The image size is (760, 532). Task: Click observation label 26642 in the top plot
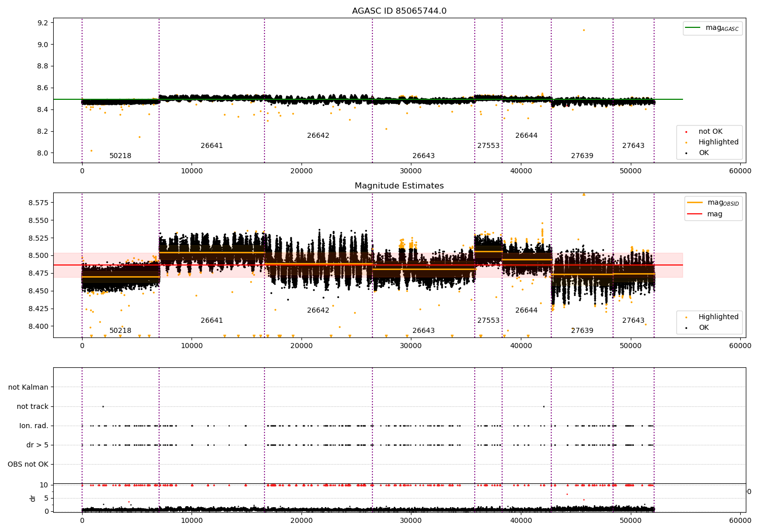click(318, 136)
